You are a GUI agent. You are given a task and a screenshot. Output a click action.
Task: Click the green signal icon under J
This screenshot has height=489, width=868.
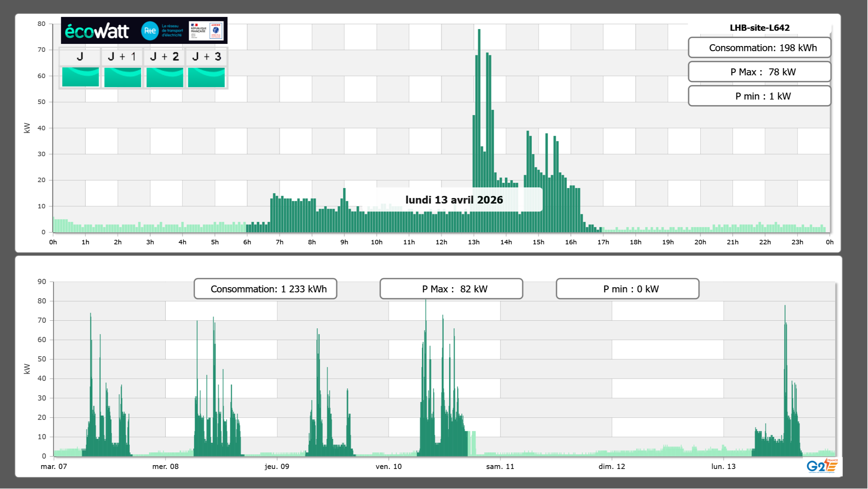pyautogui.click(x=80, y=77)
